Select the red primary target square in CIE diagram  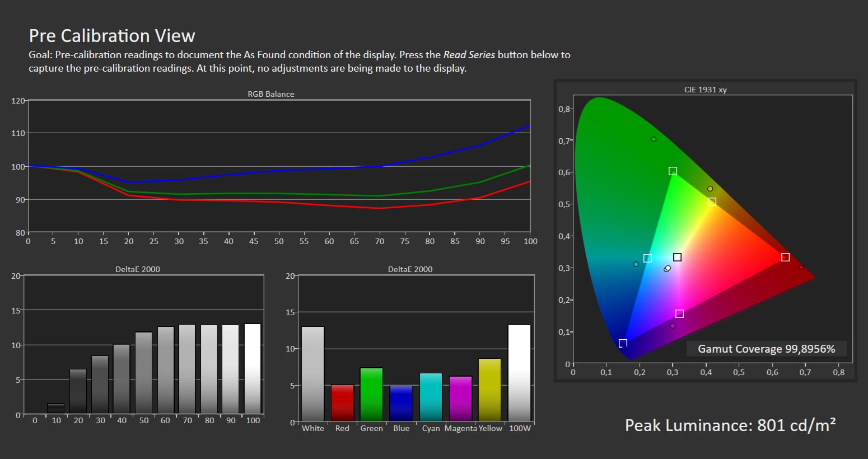[x=785, y=257]
